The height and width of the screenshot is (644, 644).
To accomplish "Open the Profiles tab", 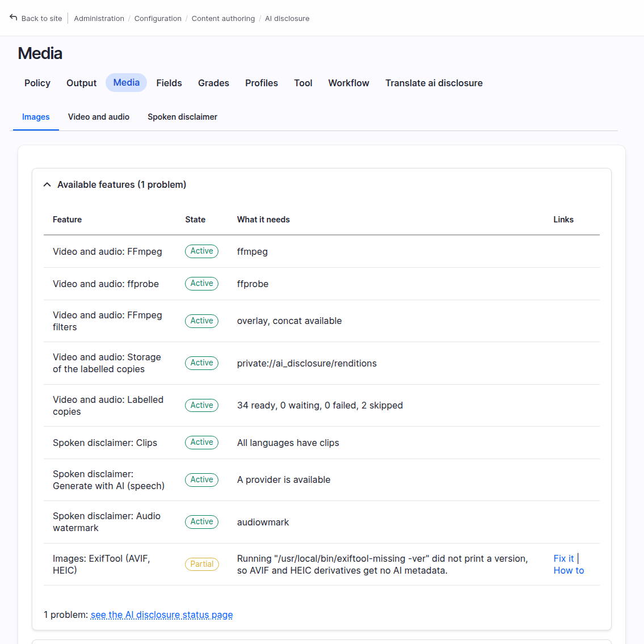I will [262, 83].
